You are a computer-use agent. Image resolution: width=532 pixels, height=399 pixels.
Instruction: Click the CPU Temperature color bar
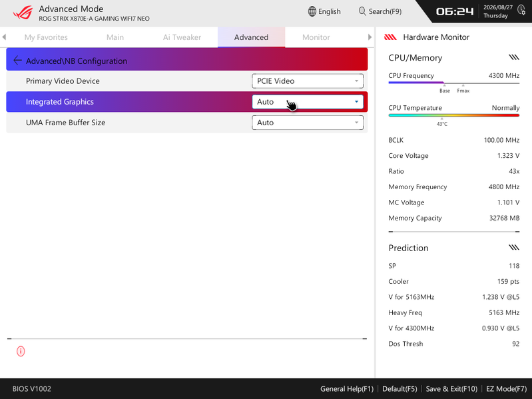pos(454,115)
